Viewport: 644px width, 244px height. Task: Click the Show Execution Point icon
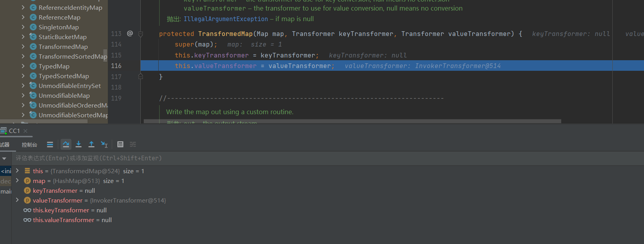pyautogui.click(x=50, y=144)
